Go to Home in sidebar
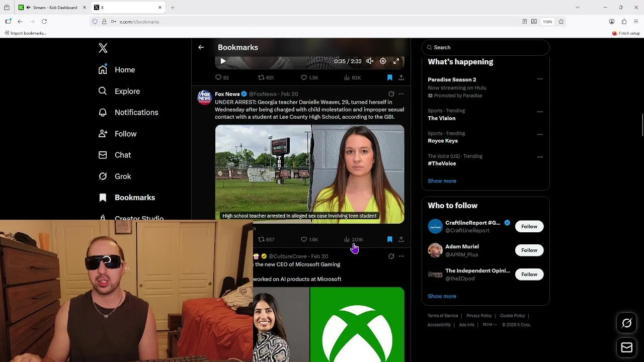Viewport: 644px width, 362px height. click(117, 70)
